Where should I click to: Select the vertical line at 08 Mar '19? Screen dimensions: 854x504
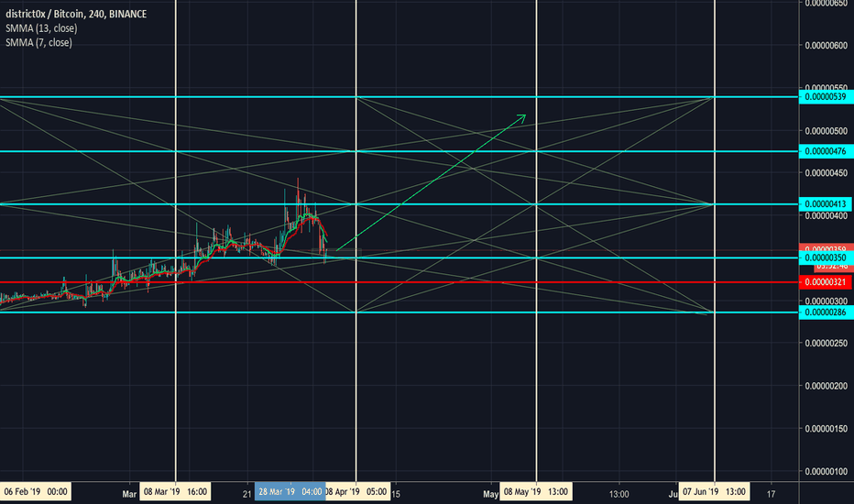coord(175,240)
